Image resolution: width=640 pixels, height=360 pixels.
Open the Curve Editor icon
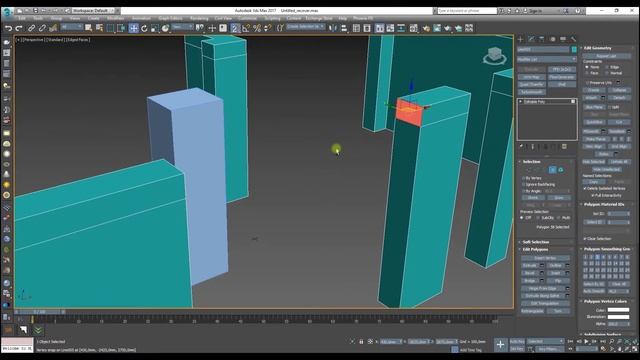(391, 28)
